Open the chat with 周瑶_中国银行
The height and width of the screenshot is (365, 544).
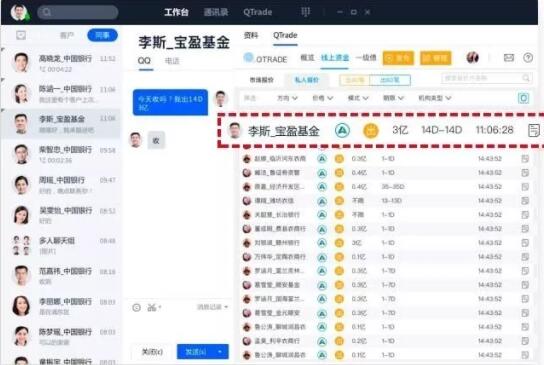61,185
